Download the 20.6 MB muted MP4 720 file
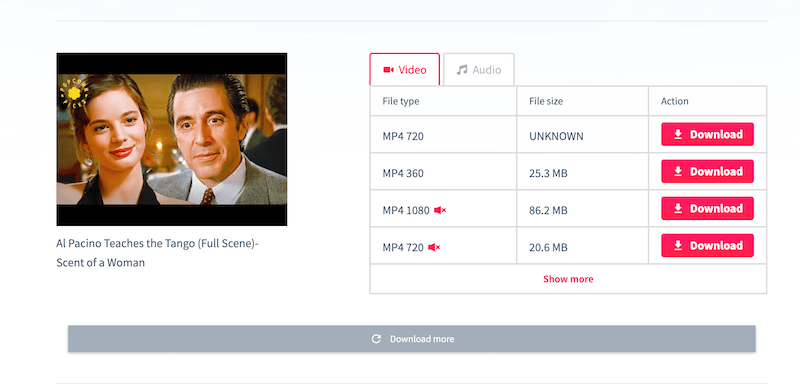This screenshot has width=800, height=384. (x=707, y=245)
